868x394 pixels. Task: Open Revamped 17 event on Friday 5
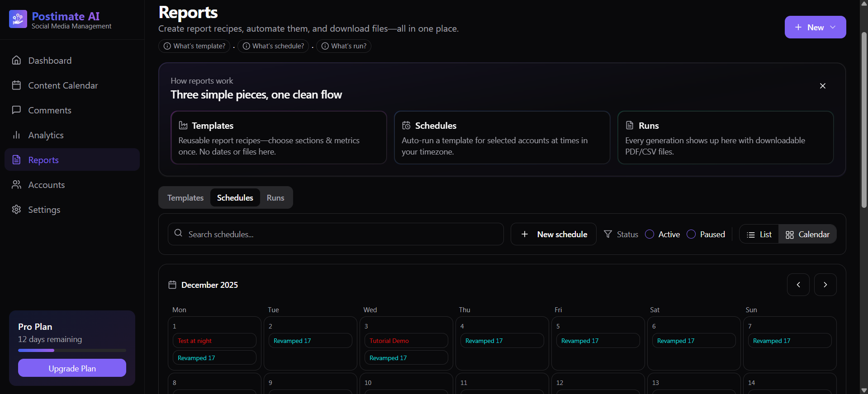(598, 341)
